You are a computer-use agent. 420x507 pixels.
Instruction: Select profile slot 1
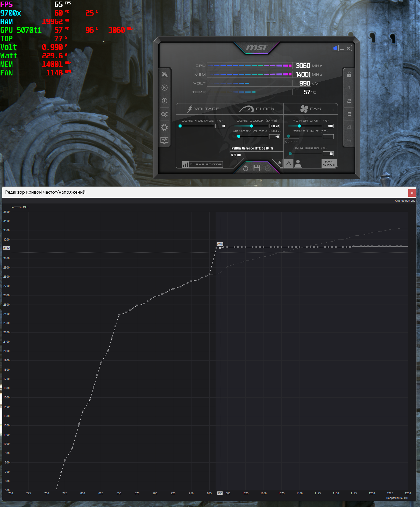[349, 88]
